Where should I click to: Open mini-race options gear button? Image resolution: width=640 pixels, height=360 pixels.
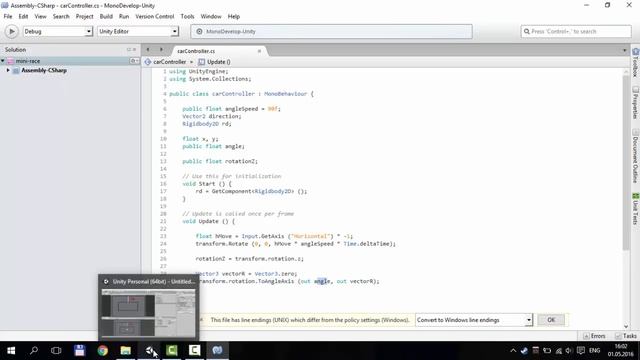[x=134, y=61]
